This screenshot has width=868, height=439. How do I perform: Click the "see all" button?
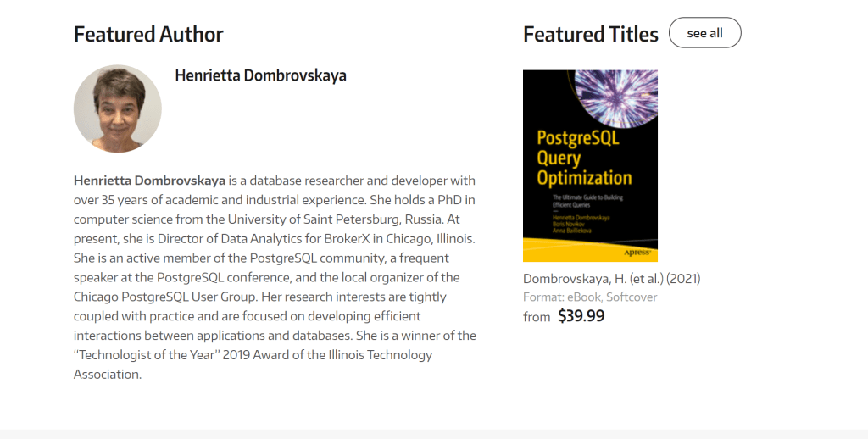tap(704, 33)
